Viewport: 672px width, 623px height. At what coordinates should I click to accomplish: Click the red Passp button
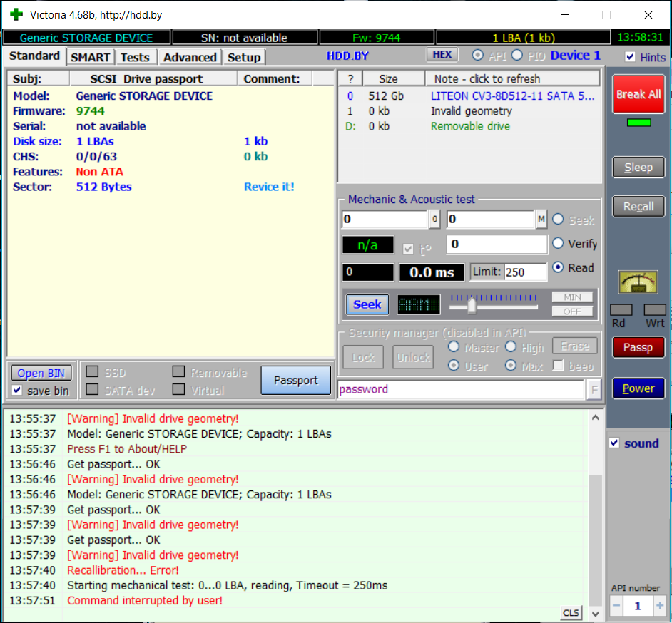[x=638, y=347]
